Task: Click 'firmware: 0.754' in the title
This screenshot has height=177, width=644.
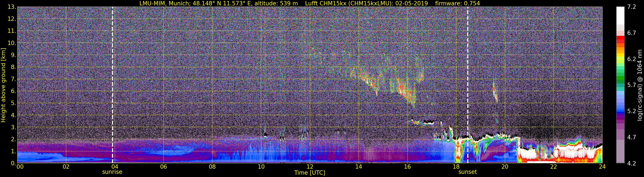Action: coord(457,3)
